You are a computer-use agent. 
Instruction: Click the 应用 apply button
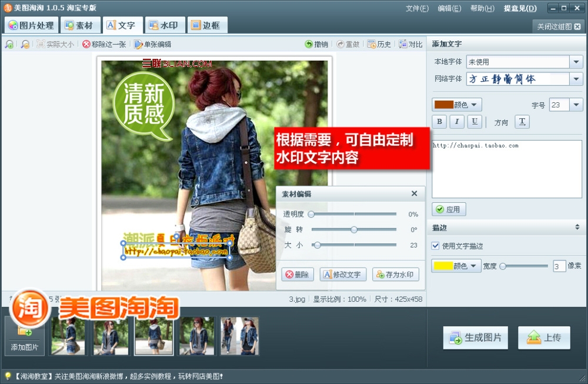(x=449, y=209)
